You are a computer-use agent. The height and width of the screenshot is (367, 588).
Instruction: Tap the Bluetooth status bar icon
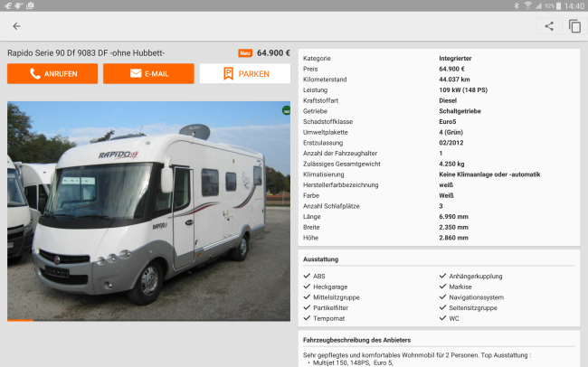[x=517, y=5]
